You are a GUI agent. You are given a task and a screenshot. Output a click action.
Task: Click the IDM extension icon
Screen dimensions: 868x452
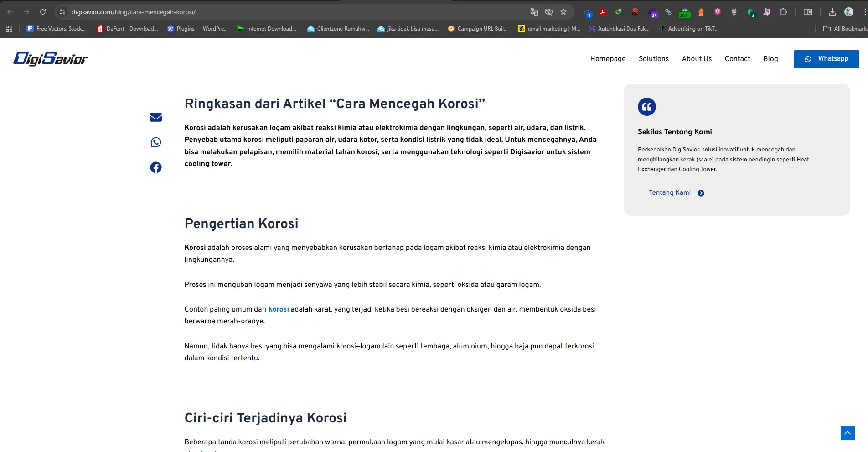point(619,12)
